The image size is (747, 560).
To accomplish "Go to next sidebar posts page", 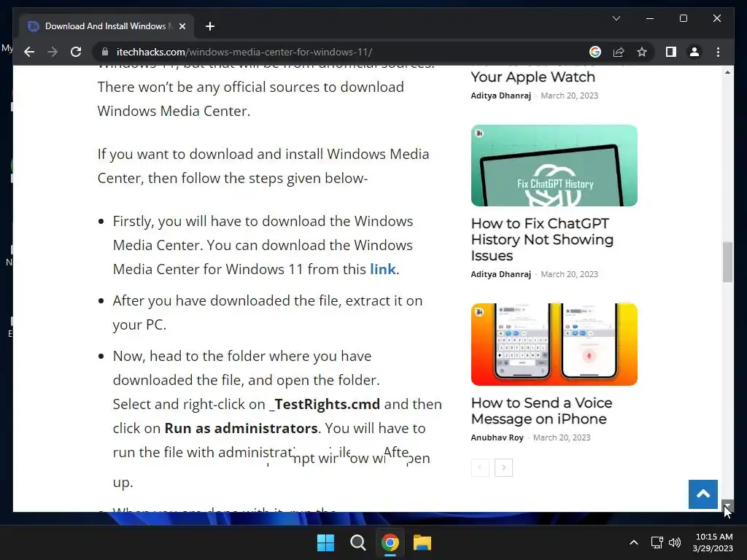I will [503, 467].
